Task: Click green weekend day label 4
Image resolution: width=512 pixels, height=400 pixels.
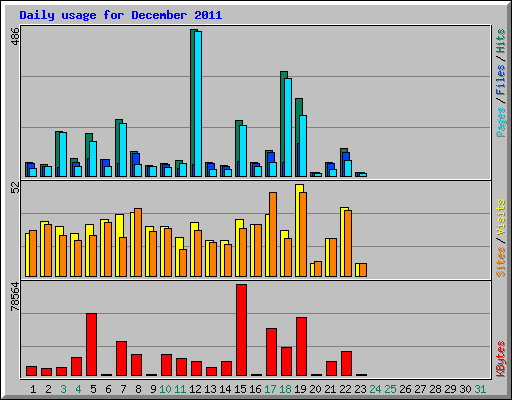Action: pos(78,389)
